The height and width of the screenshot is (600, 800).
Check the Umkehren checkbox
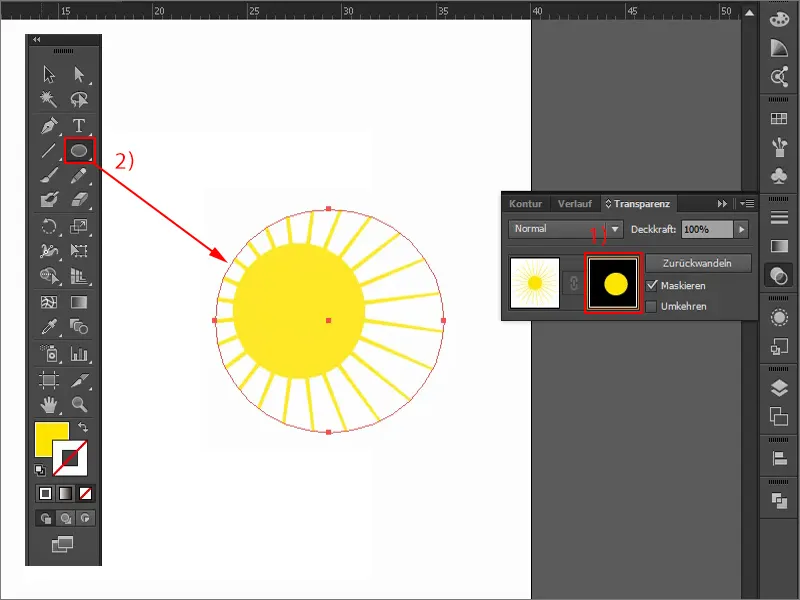(x=652, y=307)
